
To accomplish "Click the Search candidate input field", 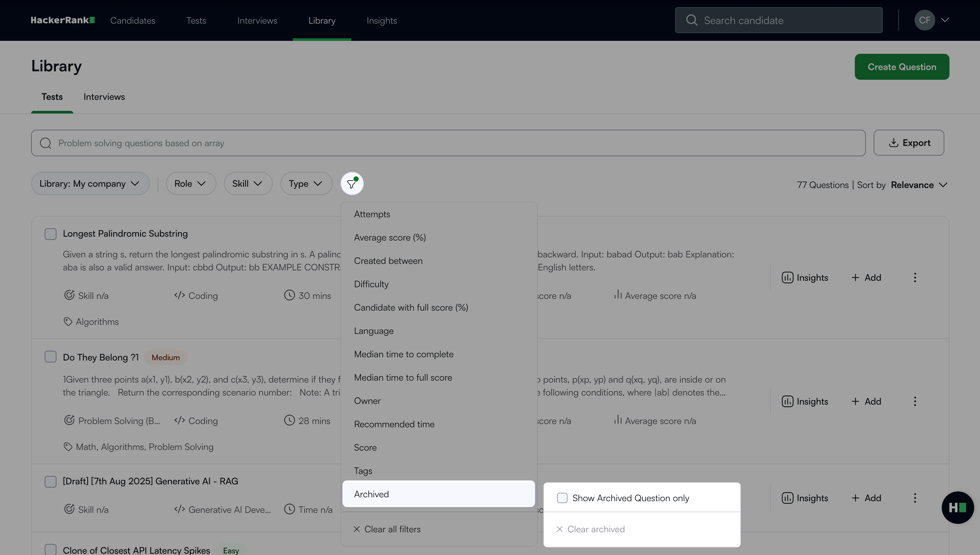I will pyautogui.click(x=778, y=20).
